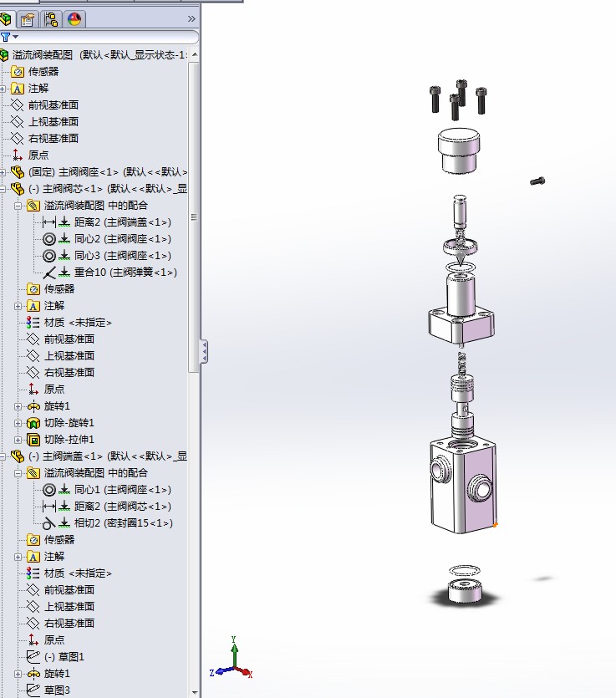
Task: Select 前视基准面 under 主阀端盖
Action: (x=60, y=590)
